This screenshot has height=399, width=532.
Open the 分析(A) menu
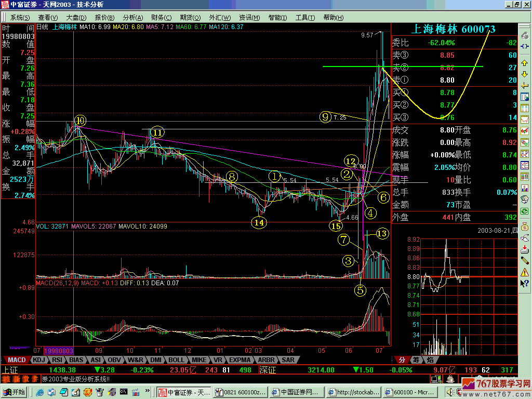pyautogui.click(x=132, y=17)
